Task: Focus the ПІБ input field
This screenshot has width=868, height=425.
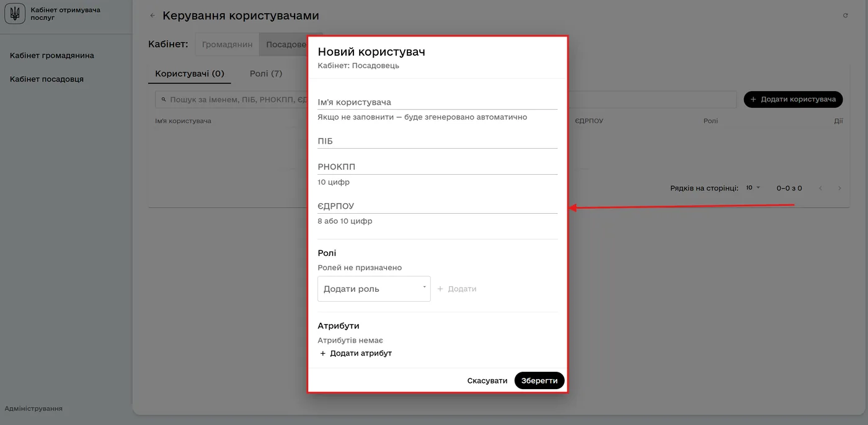Action: tap(438, 141)
